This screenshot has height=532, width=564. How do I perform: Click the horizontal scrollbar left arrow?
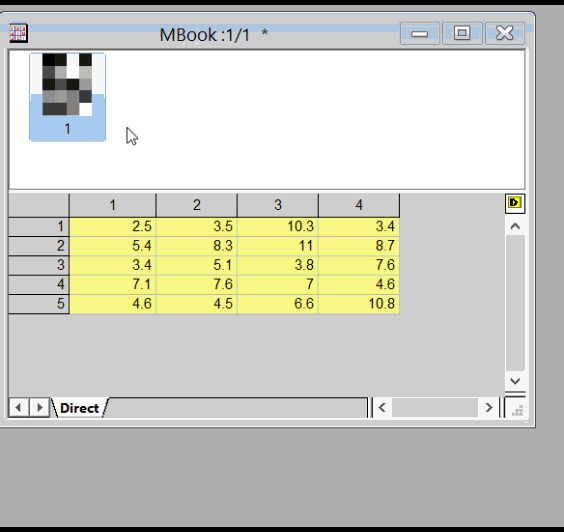pyautogui.click(x=382, y=408)
